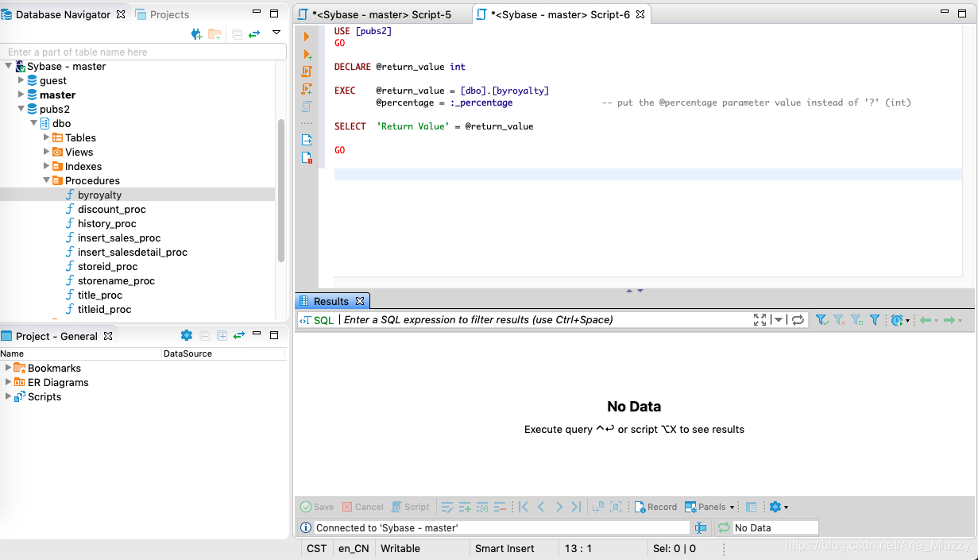978x560 pixels.
Task: Open Project General configuration gear icon
Action: (187, 335)
